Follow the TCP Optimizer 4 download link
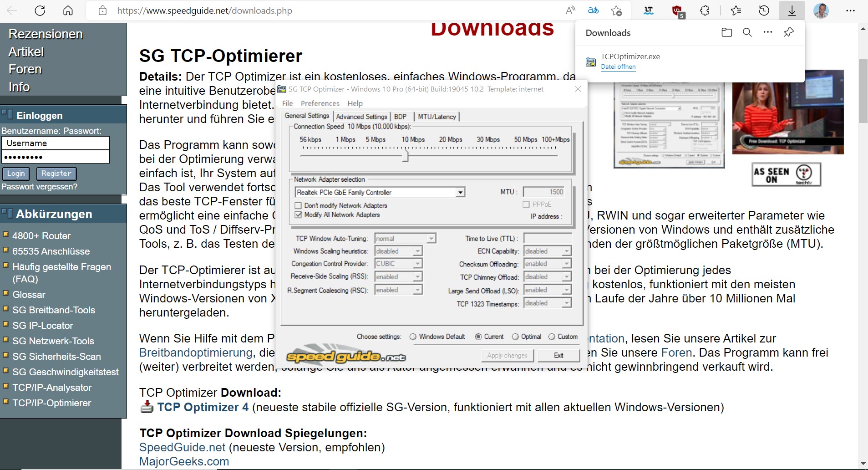 pos(203,407)
